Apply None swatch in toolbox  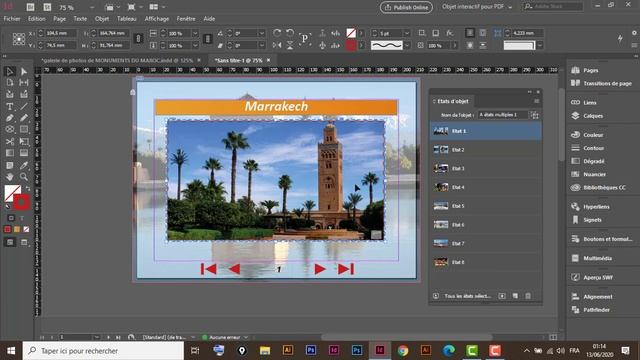click(26, 229)
